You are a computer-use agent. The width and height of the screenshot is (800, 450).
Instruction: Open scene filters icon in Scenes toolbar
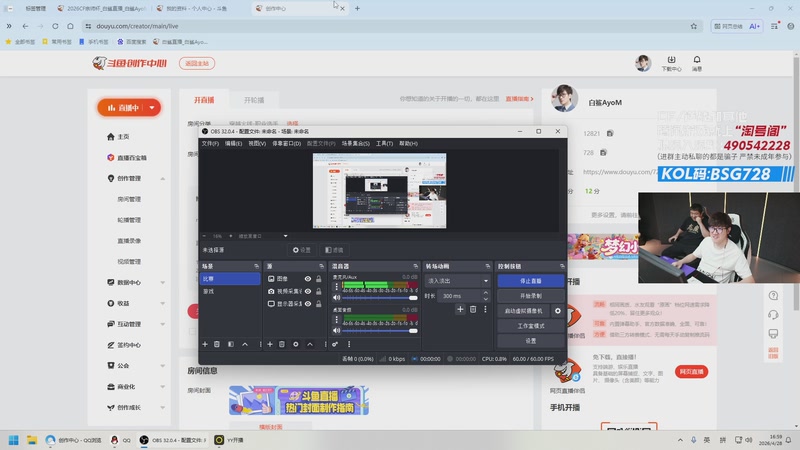pyautogui.click(x=231, y=344)
